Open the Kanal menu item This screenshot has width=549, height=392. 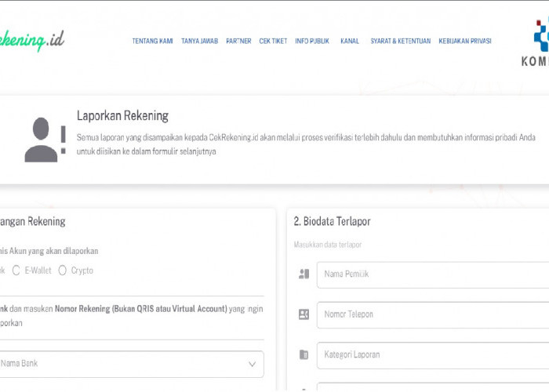click(x=350, y=41)
